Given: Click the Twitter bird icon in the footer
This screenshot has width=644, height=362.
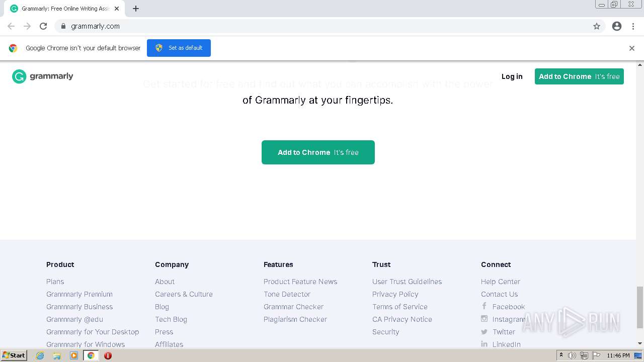Looking at the screenshot, I should 484,332.
